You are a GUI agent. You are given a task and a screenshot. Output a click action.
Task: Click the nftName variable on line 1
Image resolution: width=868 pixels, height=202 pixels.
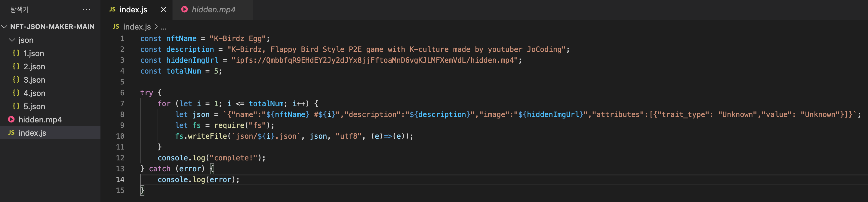point(181,39)
